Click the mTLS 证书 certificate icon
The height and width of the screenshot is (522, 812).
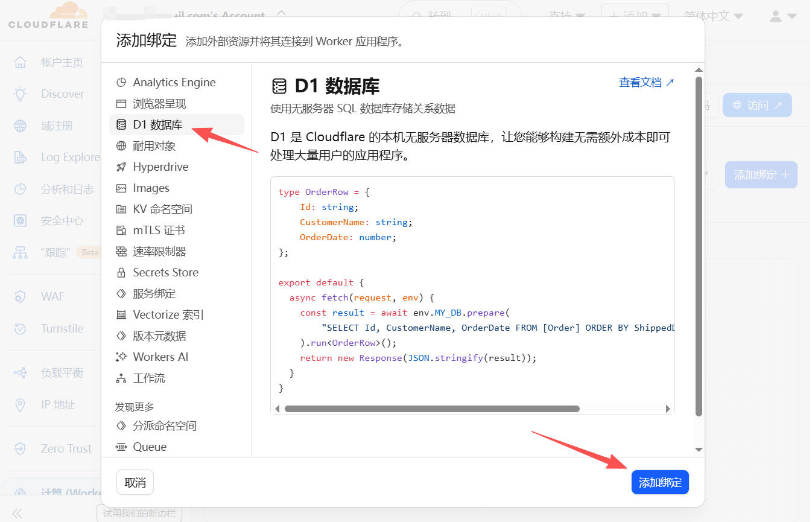(121, 231)
